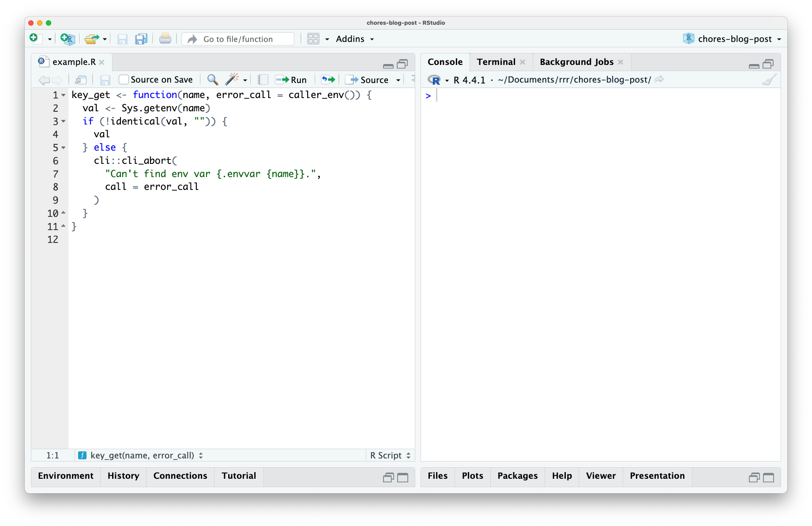Image resolution: width=812 pixels, height=526 pixels.
Task: Open an existing file via the folder icon
Action: (92, 38)
